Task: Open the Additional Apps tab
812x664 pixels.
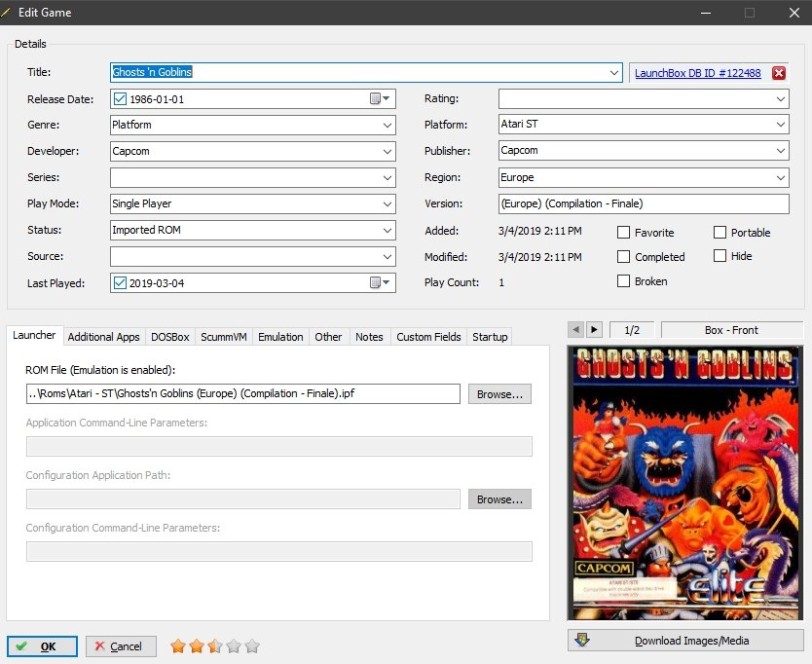Action: pyautogui.click(x=103, y=337)
